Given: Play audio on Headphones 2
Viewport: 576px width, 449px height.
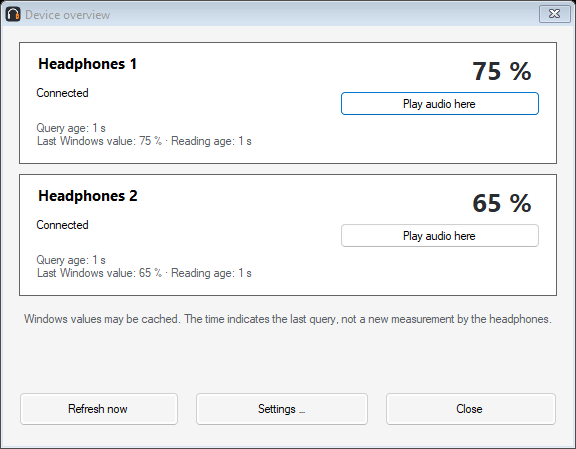Looking at the screenshot, I should 440,236.
